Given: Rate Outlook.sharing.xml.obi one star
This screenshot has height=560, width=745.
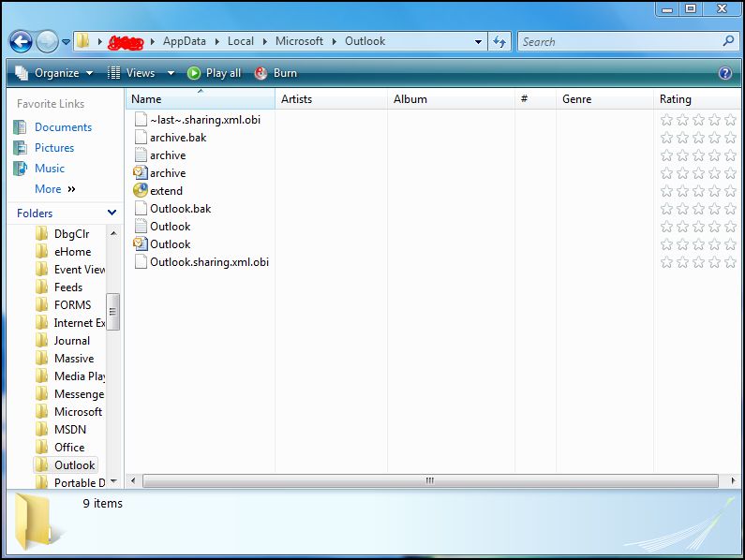Looking at the screenshot, I should click(x=666, y=262).
